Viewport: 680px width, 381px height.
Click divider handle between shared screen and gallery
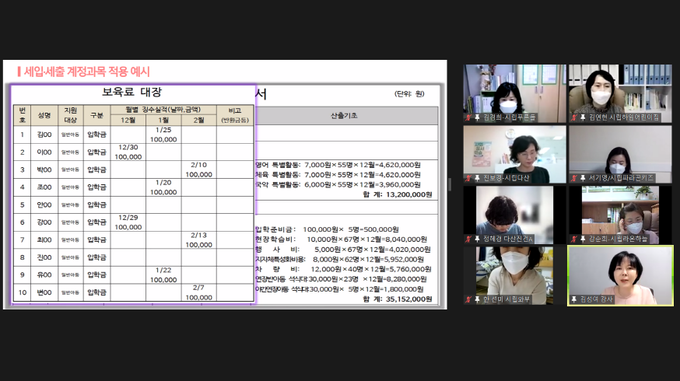point(450,185)
